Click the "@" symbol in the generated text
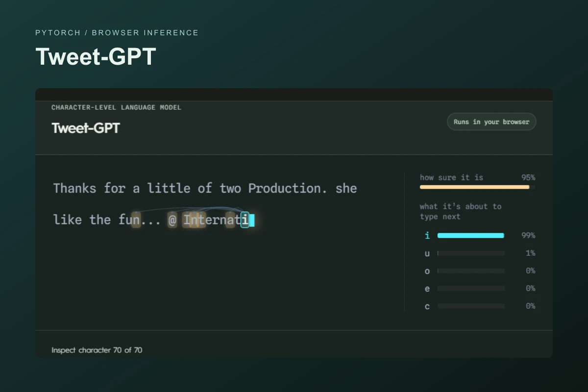588x392 pixels. click(x=172, y=220)
